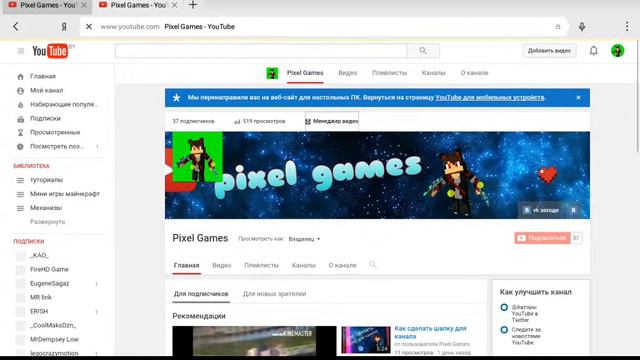Click the YouTube search input field

pos(261,51)
